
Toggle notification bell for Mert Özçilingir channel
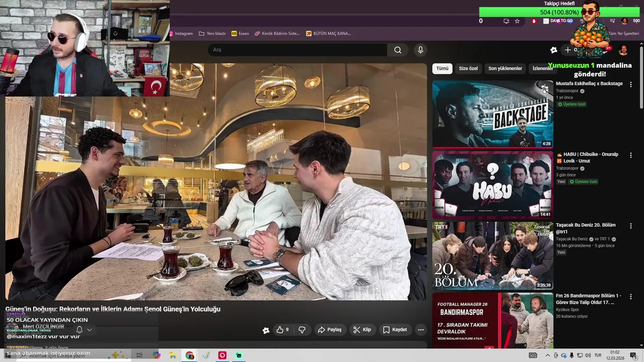pyautogui.click(x=79, y=330)
